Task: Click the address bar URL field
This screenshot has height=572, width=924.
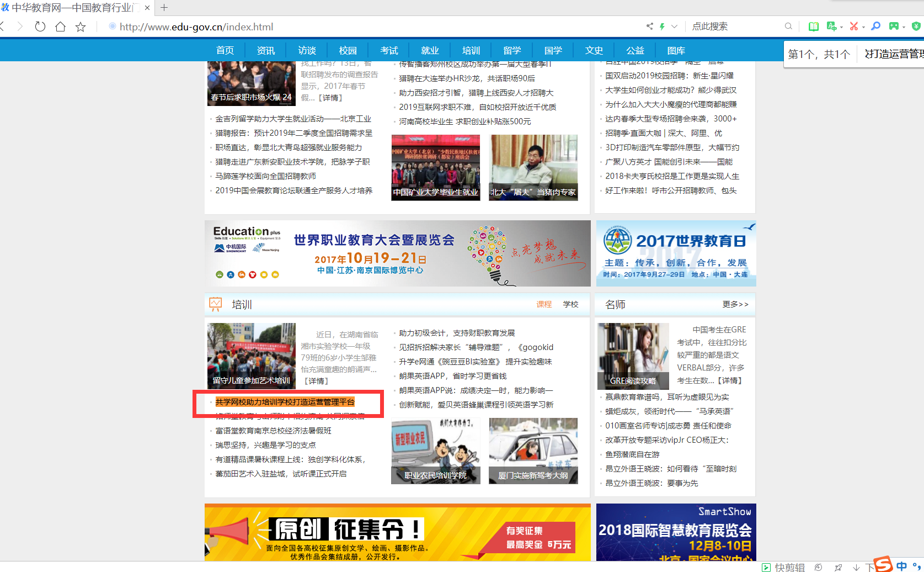Action: click(375, 27)
